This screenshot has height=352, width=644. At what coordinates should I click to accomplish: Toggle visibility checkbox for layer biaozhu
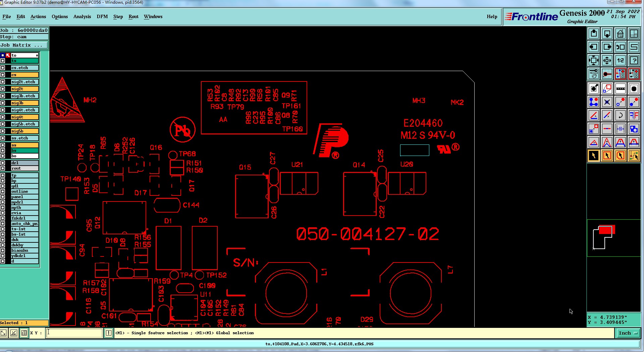point(3,250)
